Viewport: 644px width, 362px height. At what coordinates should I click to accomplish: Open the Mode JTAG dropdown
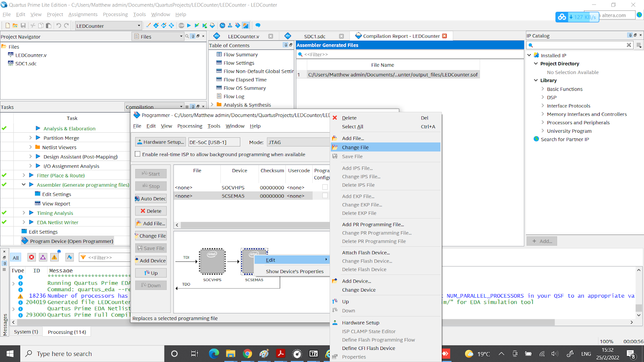click(x=298, y=142)
